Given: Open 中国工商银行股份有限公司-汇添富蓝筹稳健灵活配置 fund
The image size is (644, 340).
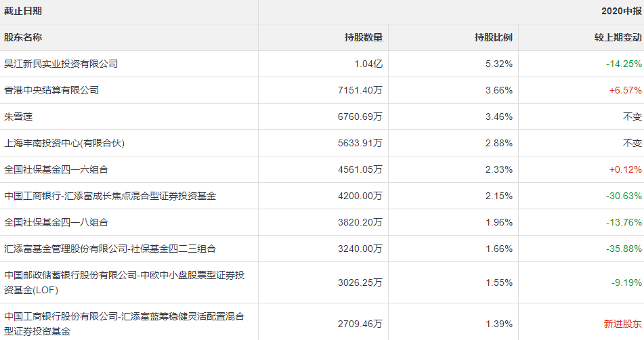Looking at the screenshot, I should point(125,324).
